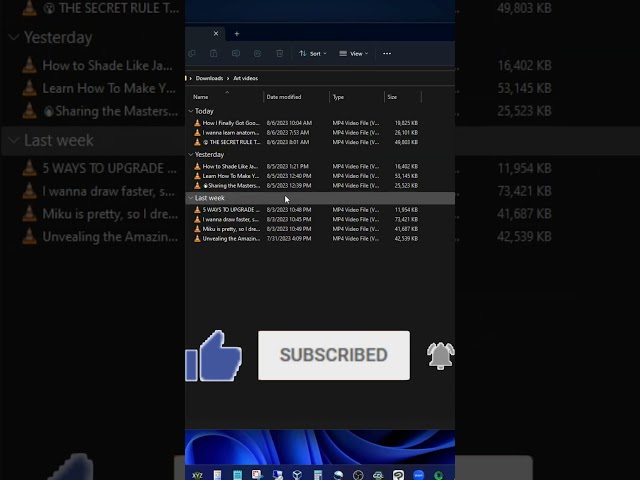Click VLC icon of THE SECRET RULE T...
This screenshot has height=480, width=640.
197,142
